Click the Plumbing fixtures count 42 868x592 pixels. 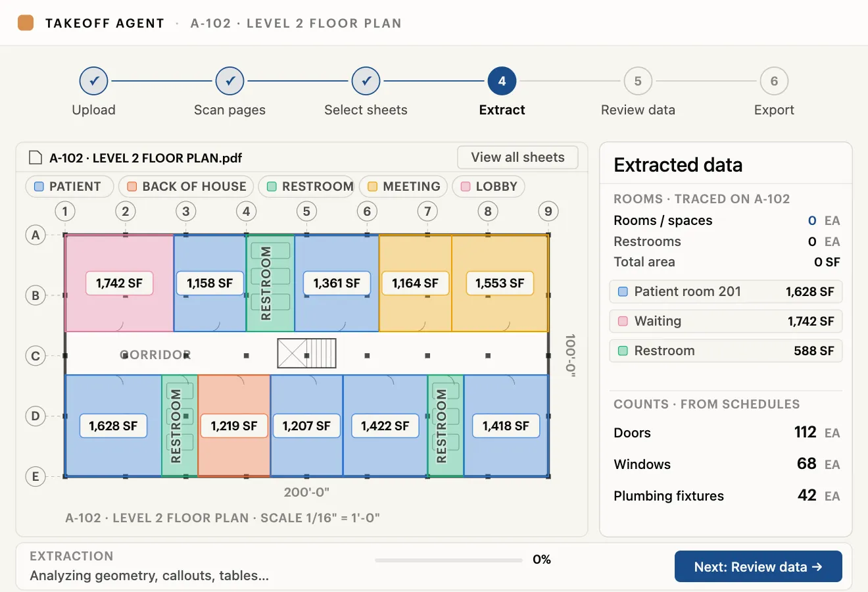(807, 495)
